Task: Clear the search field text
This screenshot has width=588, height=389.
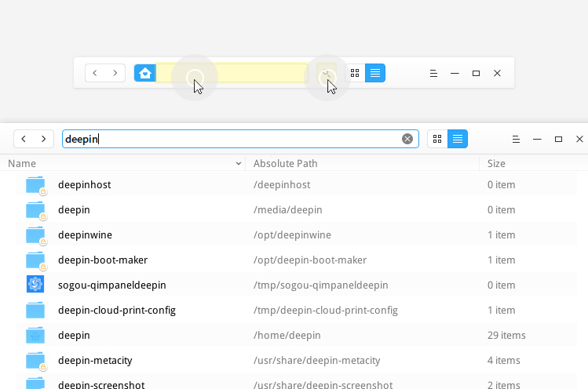Action: pyautogui.click(x=407, y=139)
